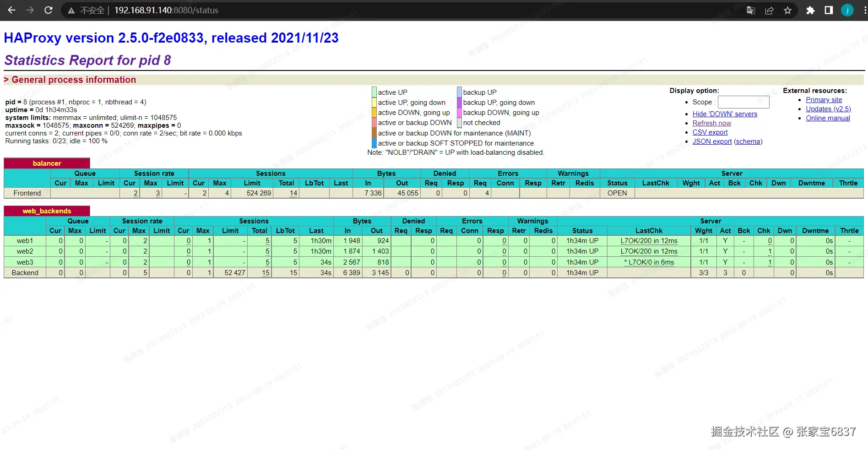Image resolution: width=868 pixels, height=450 pixels.
Task: Visit the Primary site link
Action: (x=824, y=100)
